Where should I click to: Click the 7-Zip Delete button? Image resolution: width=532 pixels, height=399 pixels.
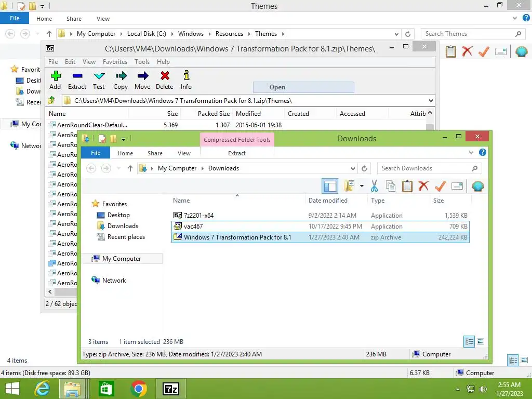(165, 81)
